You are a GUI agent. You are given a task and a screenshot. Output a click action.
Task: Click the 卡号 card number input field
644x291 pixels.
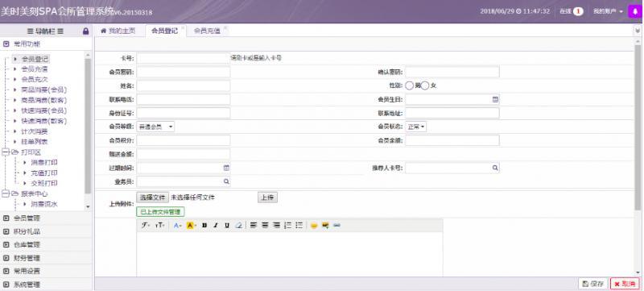point(184,58)
